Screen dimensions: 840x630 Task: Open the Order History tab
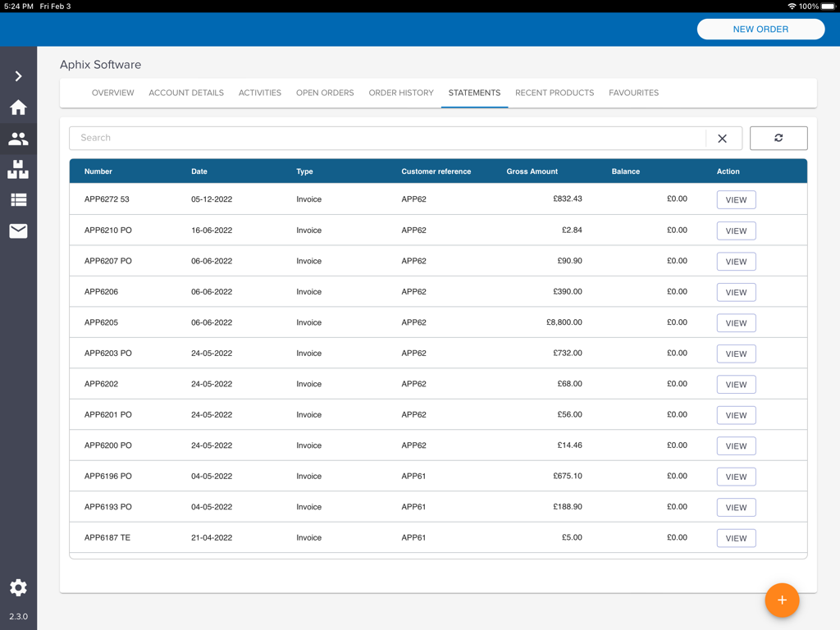point(401,93)
